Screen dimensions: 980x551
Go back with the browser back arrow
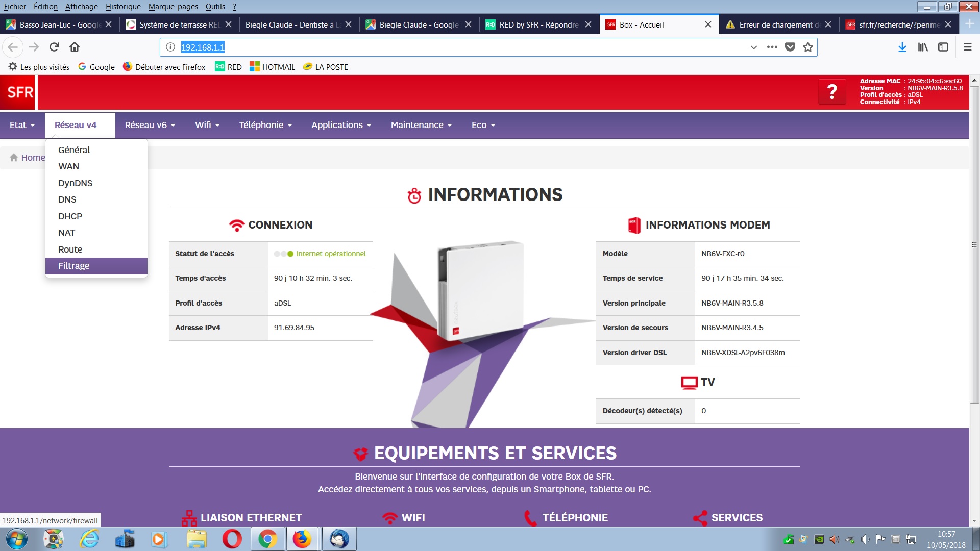click(13, 47)
